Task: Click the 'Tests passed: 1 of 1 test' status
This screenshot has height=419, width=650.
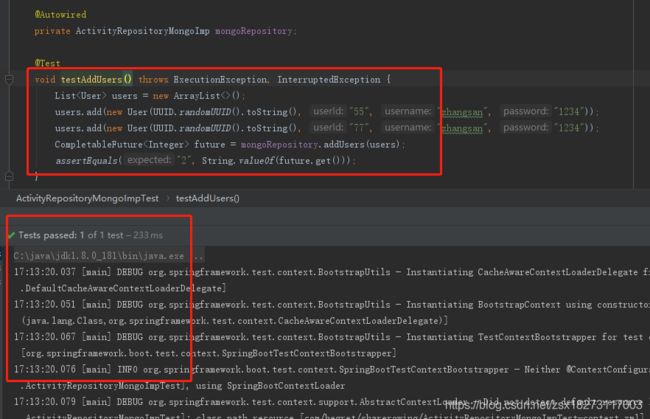Action: 71,235
